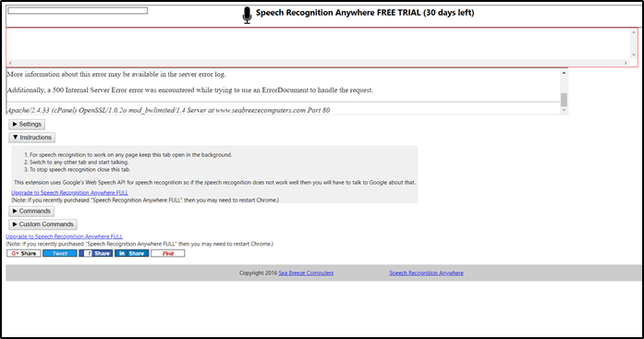Viewport: 644px width, 339px height.
Task: Click the microphone icon
Action: tap(247, 15)
